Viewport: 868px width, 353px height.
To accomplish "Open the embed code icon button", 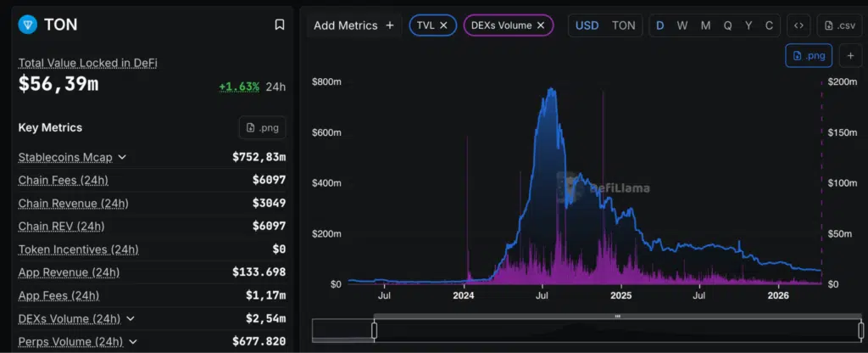I will 798,25.
